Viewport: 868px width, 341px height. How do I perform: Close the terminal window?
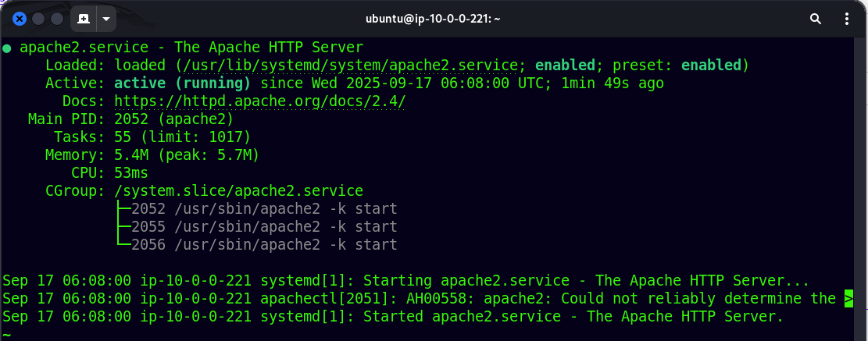tap(20, 19)
